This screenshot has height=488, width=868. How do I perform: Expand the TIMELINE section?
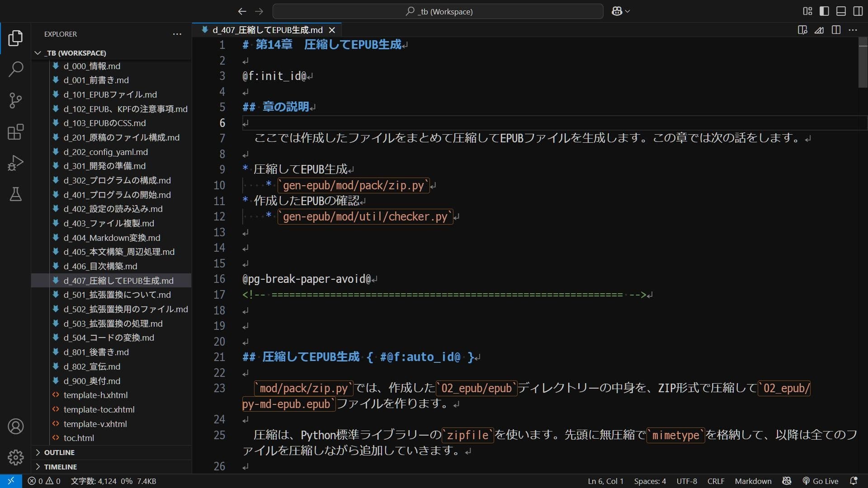[x=60, y=467]
